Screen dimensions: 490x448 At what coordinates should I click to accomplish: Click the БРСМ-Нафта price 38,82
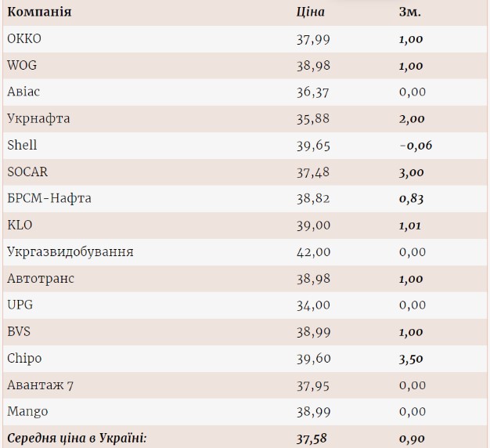coord(313,198)
